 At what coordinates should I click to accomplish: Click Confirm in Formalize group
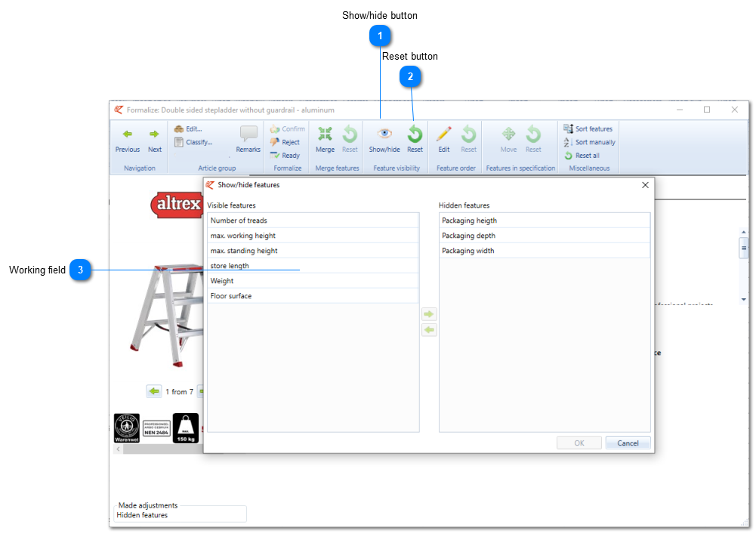pos(288,129)
